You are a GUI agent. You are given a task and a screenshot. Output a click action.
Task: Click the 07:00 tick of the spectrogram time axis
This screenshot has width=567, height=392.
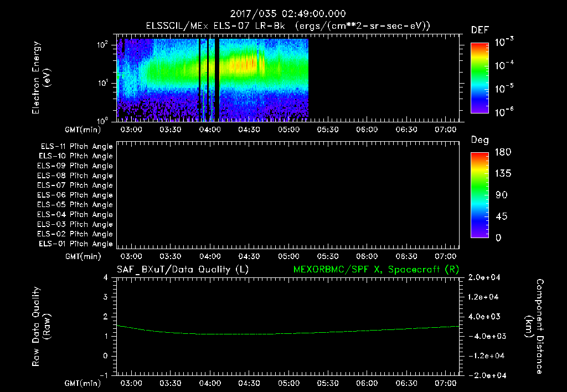pyautogui.click(x=446, y=130)
